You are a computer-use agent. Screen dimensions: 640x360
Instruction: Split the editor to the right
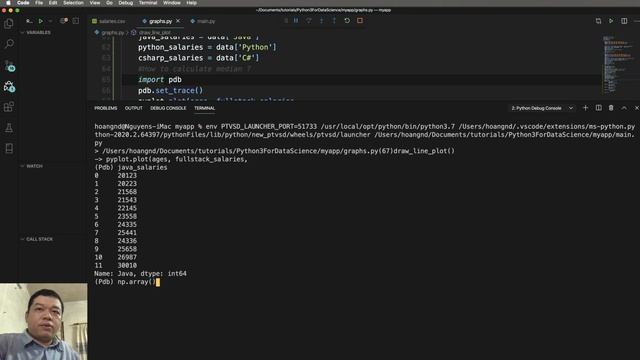624,21
